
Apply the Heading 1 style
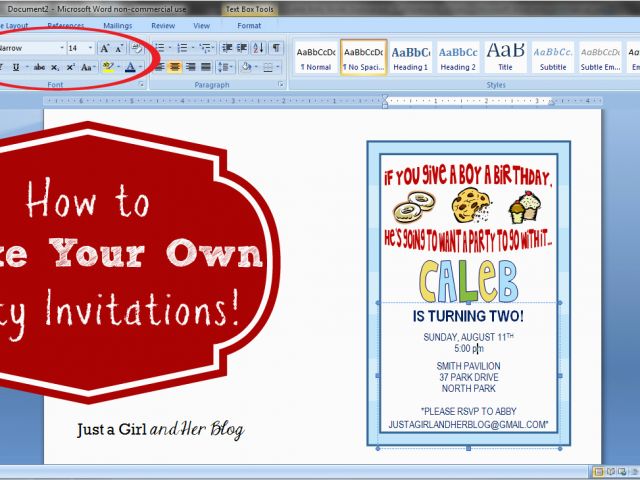pos(410,56)
